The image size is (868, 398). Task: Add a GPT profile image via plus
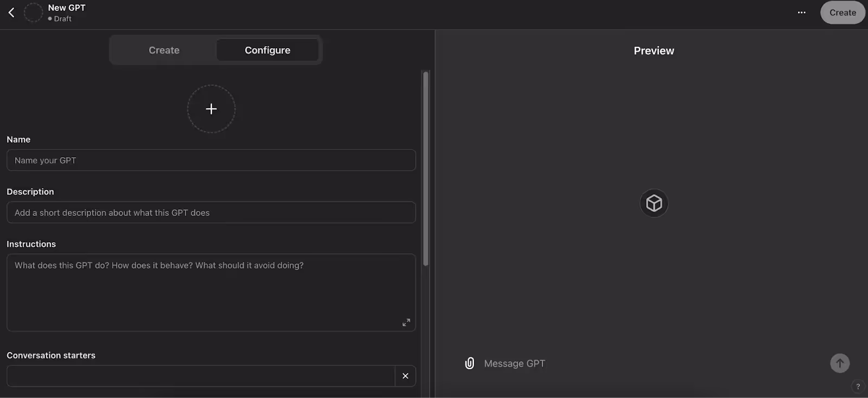[x=211, y=108]
